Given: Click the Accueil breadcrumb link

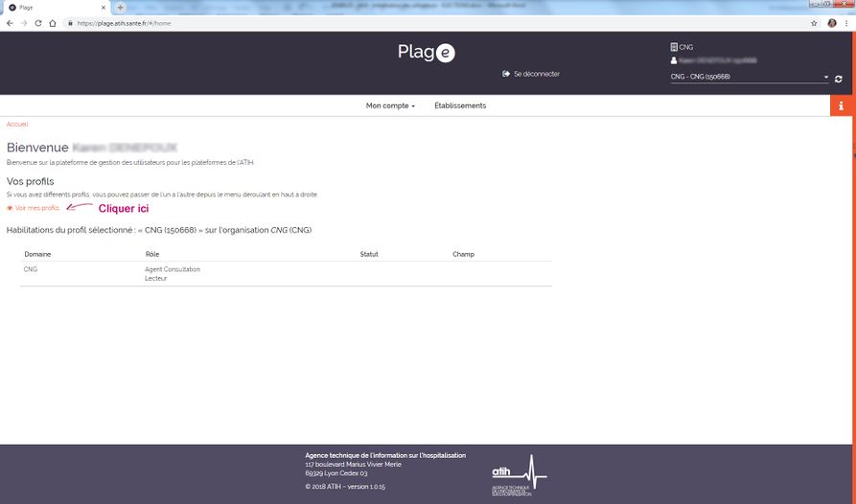Looking at the screenshot, I should [x=17, y=125].
